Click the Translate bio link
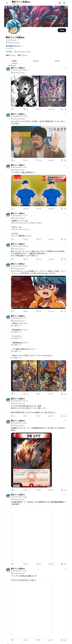72x644 pixels. click(x=10, y=49)
